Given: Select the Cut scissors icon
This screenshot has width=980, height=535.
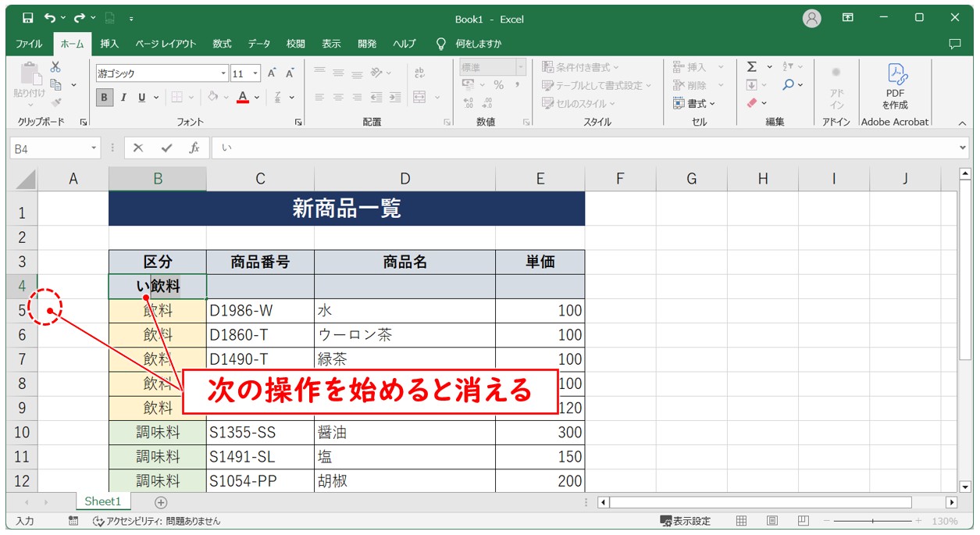Looking at the screenshot, I should (55, 68).
